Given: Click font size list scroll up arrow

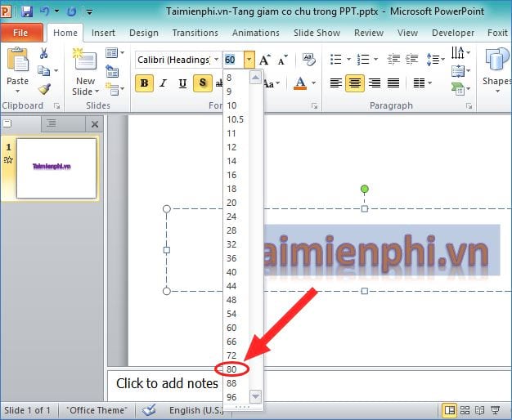Looking at the screenshot, I should coord(255,78).
